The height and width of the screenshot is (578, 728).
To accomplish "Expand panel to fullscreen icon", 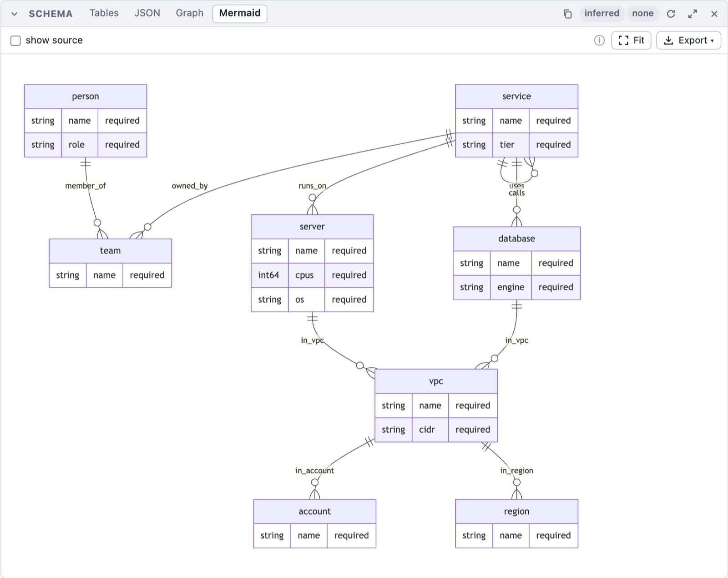I will [693, 14].
